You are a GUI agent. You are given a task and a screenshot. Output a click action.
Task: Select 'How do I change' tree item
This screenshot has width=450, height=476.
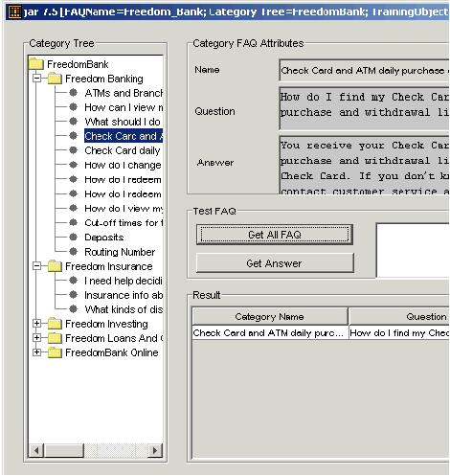tap(123, 165)
